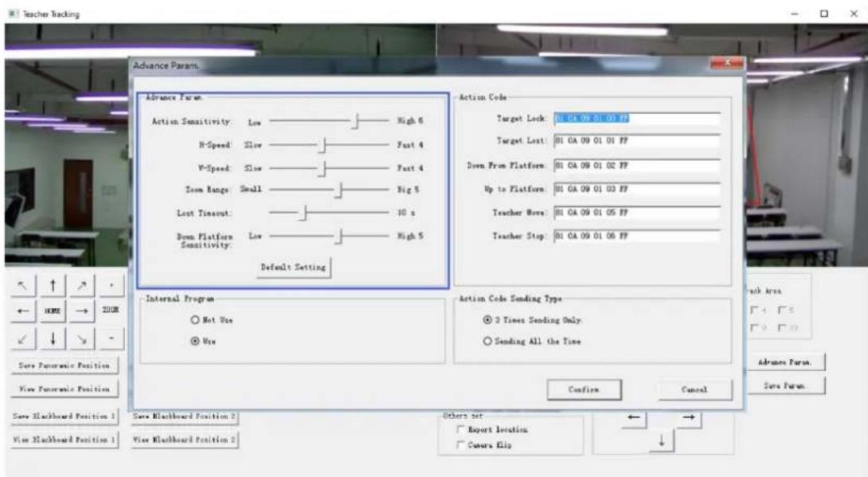Pan camera up-right with diagonal arrow button
Image resolution: width=868 pixels, height=477 pixels.
82,286
